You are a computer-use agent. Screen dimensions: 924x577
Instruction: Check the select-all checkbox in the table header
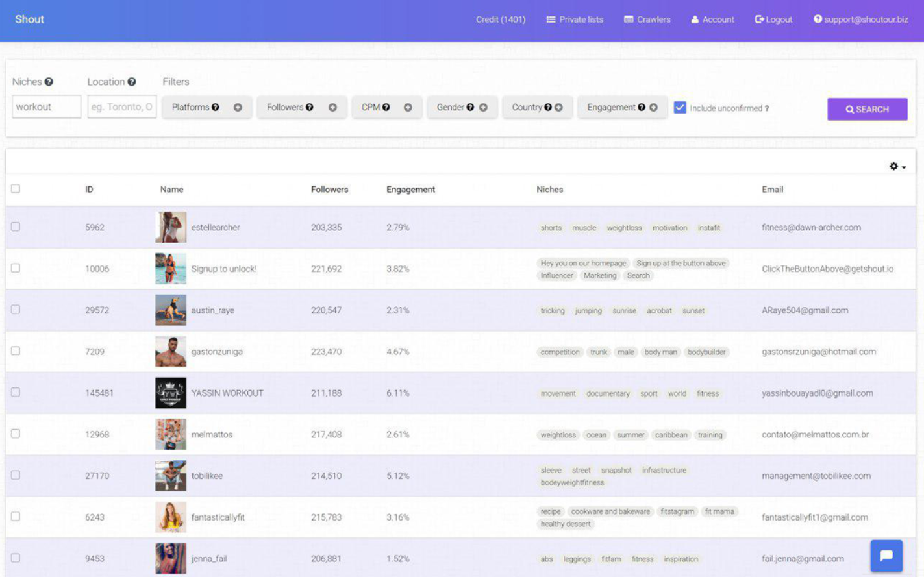(16, 189)
